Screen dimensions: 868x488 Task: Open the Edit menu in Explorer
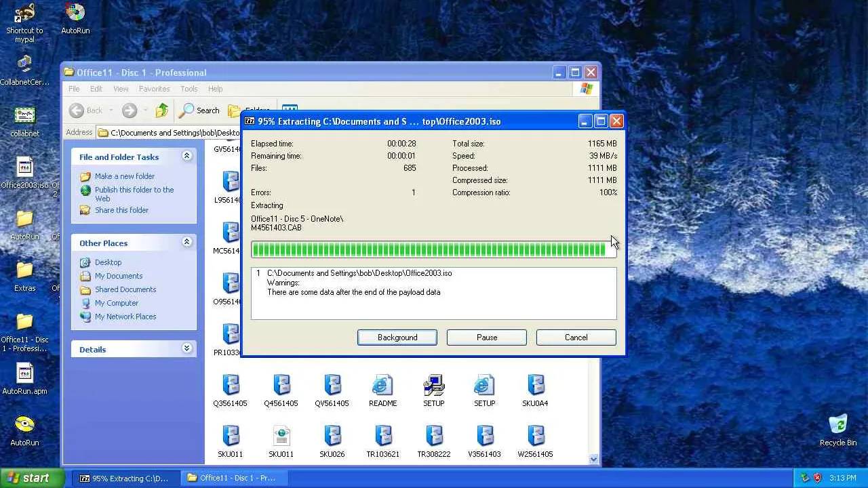click(96, 89)
